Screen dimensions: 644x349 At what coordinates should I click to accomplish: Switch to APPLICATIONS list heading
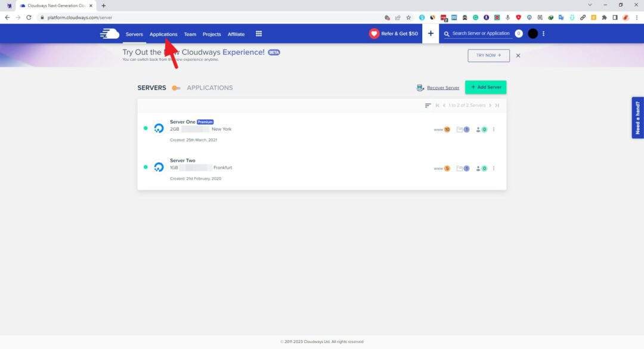point(210,88)
